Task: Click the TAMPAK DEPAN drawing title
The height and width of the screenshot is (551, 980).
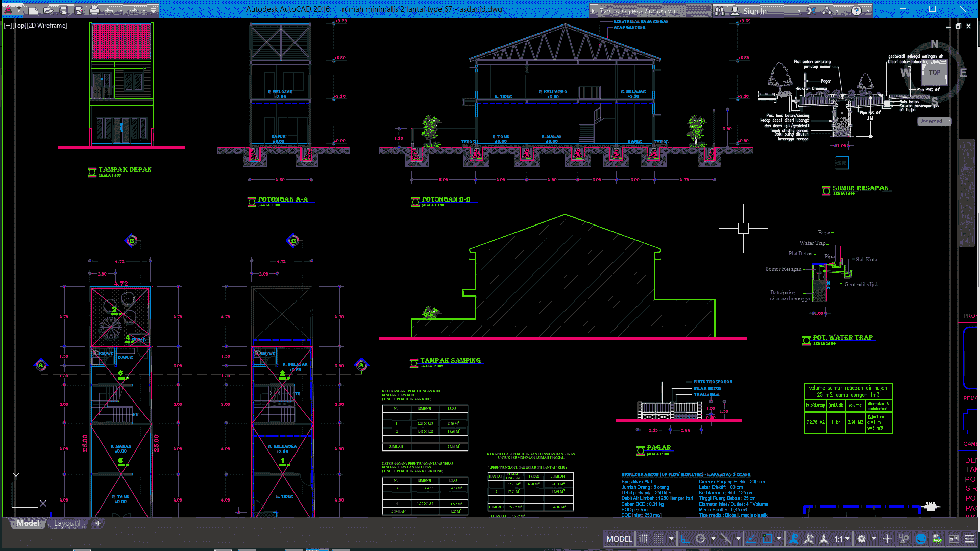Action: click(125, 170)
